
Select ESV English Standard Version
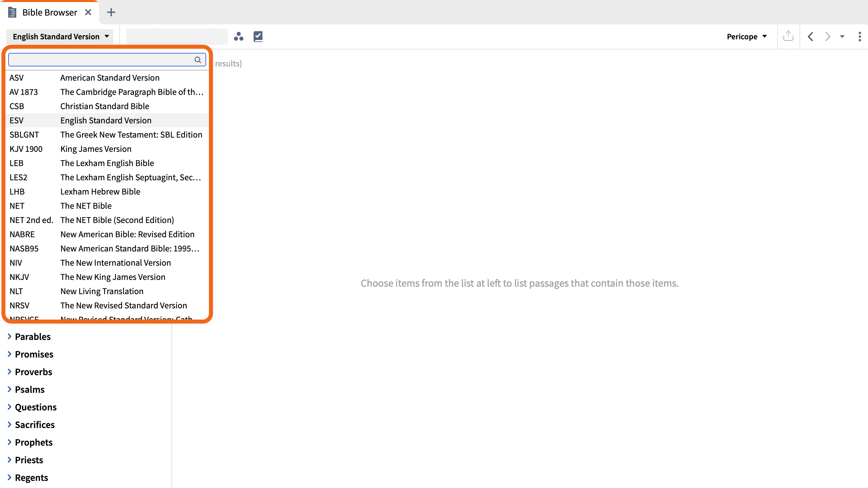[107, 120]
